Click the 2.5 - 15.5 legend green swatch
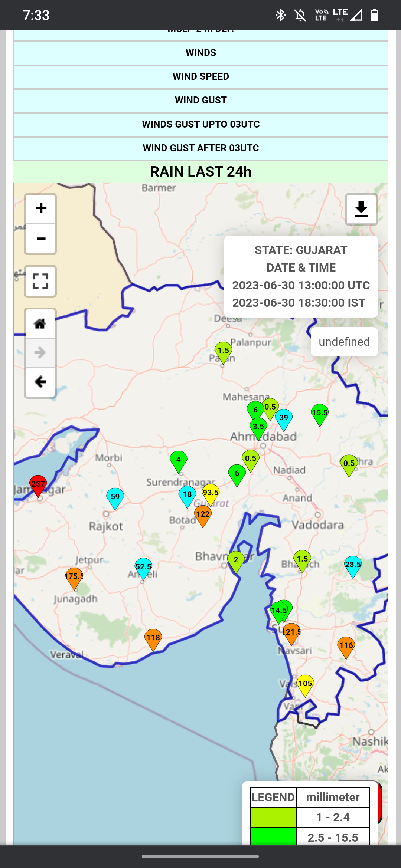The image size is (401, 868). point(273,836)
